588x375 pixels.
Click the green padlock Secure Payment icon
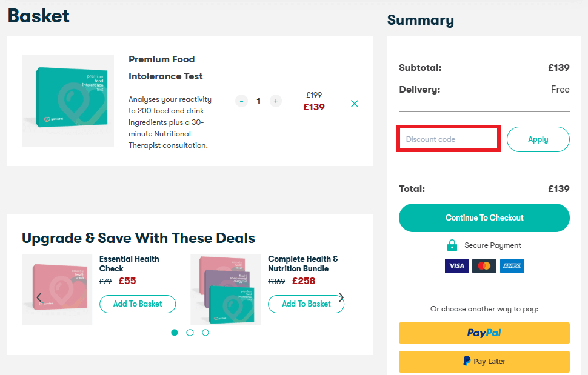tap(452, 245)
